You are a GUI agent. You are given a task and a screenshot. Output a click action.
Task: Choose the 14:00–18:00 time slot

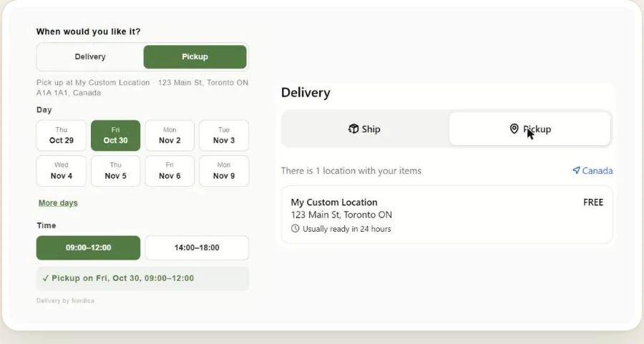pos(197,247)
